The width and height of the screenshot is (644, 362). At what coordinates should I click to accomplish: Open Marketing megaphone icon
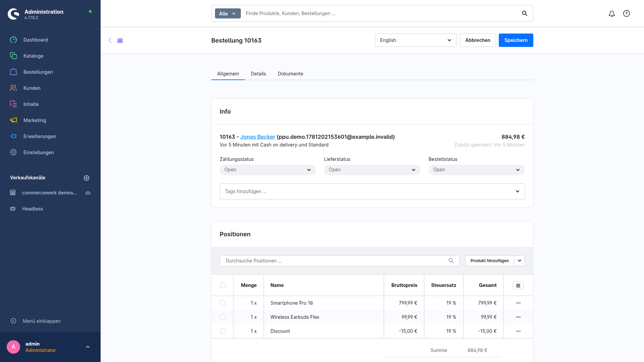point(13,120)
